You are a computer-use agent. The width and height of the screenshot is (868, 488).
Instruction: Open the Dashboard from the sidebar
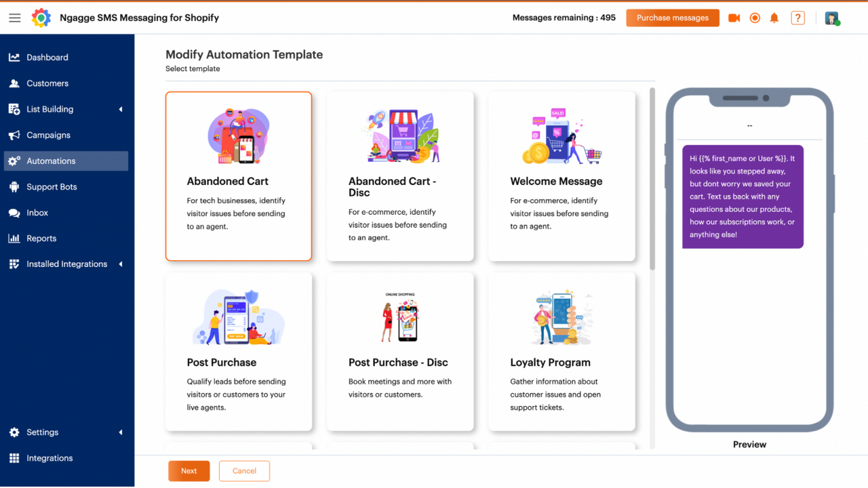[x=47, y=57]
